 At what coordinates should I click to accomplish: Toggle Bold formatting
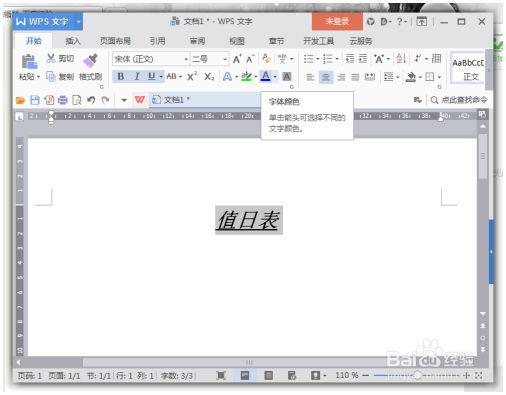click(x=121, y=77)
